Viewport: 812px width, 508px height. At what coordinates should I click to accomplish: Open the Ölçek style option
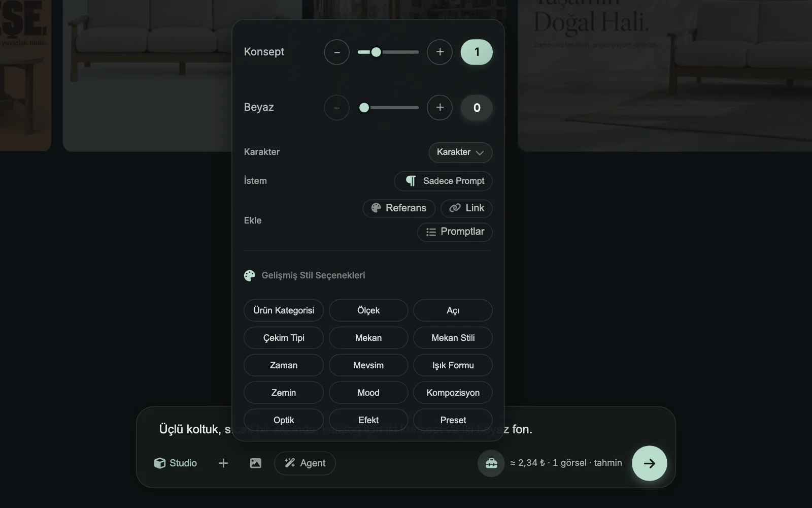[368, 310]
